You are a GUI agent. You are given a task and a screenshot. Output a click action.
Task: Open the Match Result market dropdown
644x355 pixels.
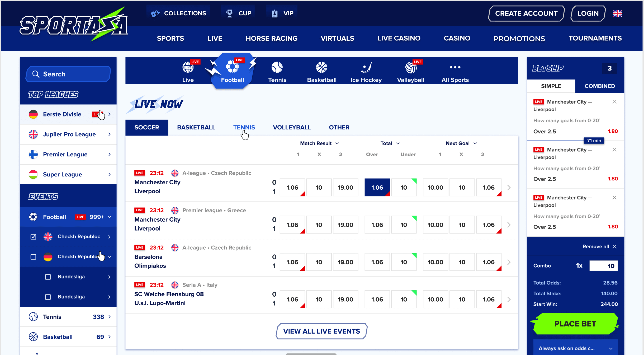(319, 143)
